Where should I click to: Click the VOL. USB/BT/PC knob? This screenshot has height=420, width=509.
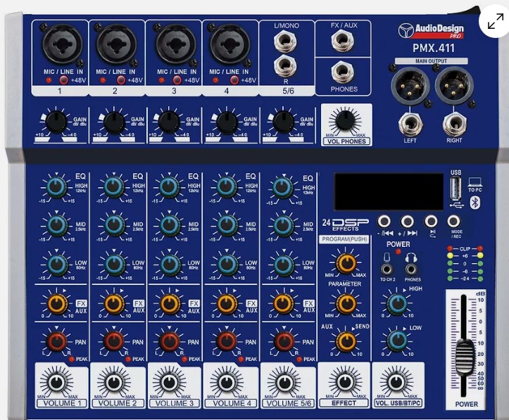click(x=396, y=382)
